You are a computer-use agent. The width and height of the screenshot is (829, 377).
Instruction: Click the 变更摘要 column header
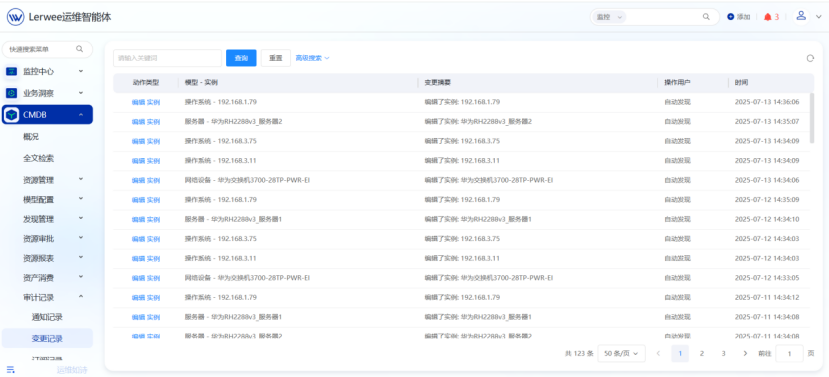tap(438, 83)
